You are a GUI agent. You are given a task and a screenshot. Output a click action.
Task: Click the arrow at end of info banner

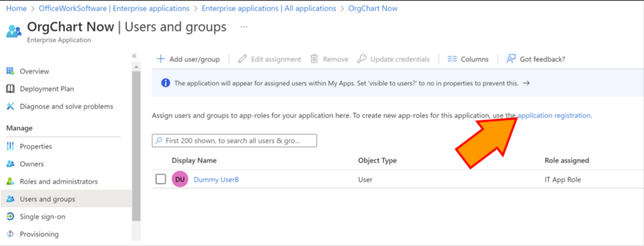[x=526, y=83]
